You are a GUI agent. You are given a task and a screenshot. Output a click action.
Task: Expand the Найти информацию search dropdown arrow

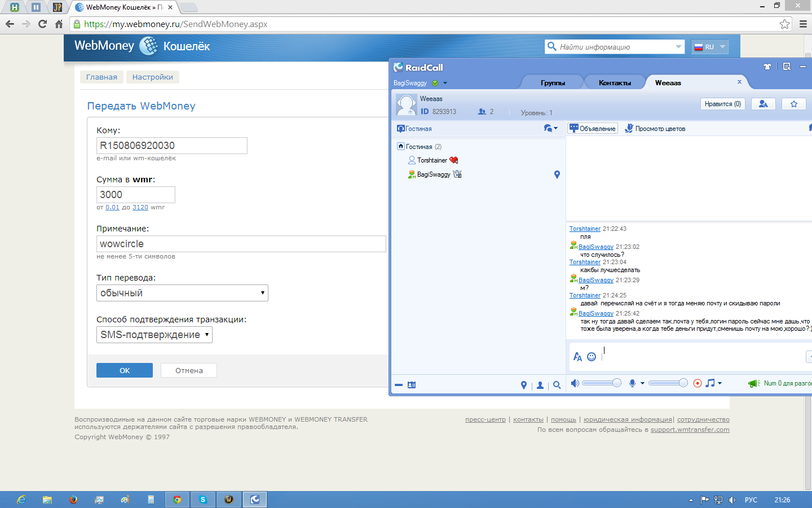678,46
